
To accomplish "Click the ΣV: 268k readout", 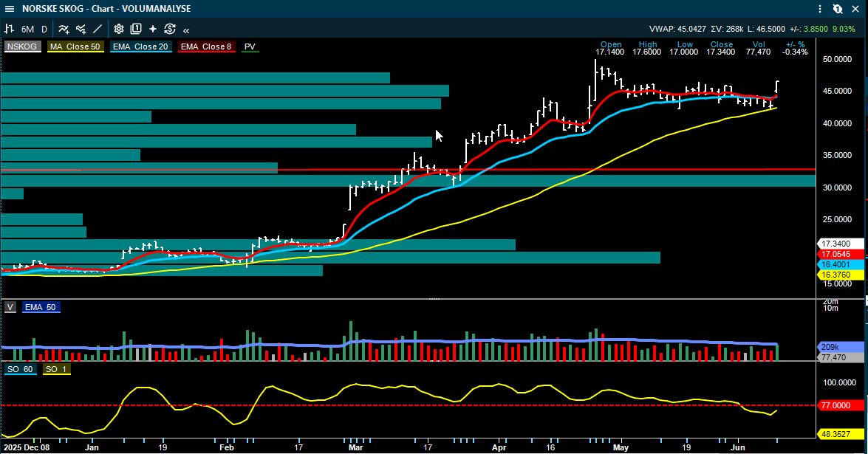I will tap(728, 30).
